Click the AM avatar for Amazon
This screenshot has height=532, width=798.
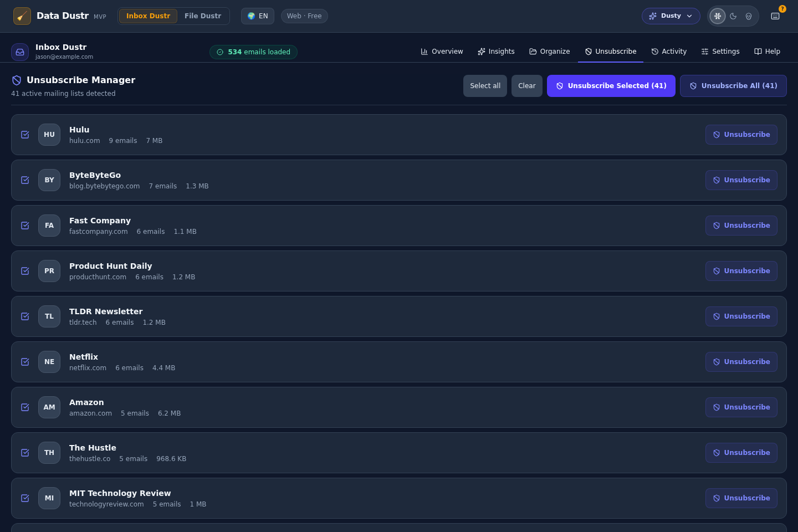click(x=49, y=407)
